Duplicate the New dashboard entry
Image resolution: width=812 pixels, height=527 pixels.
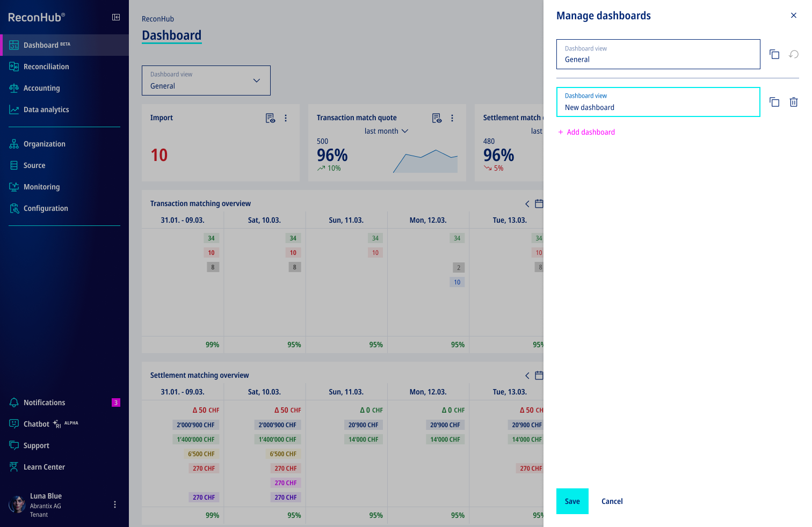tap(774, 102)
